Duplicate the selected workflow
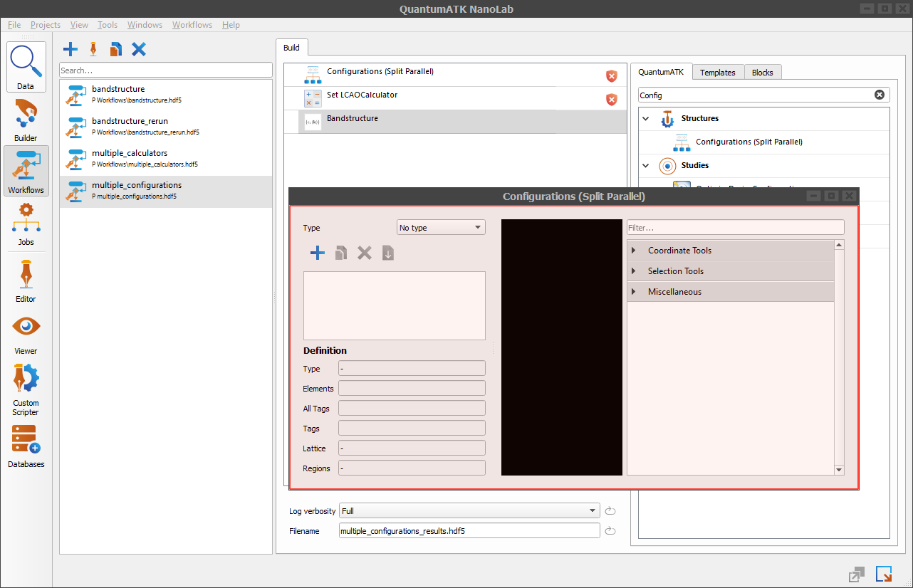This screenshot has height=588, width=913. [x=115, y=49]
